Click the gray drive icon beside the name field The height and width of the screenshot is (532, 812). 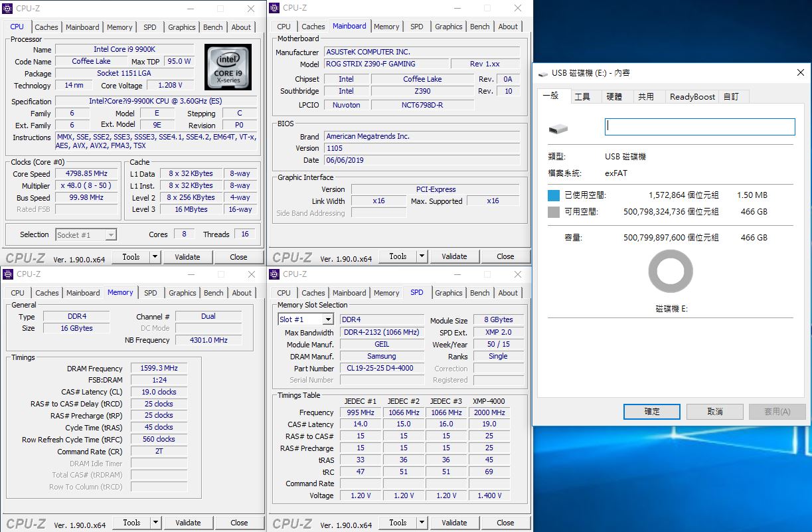558,128
